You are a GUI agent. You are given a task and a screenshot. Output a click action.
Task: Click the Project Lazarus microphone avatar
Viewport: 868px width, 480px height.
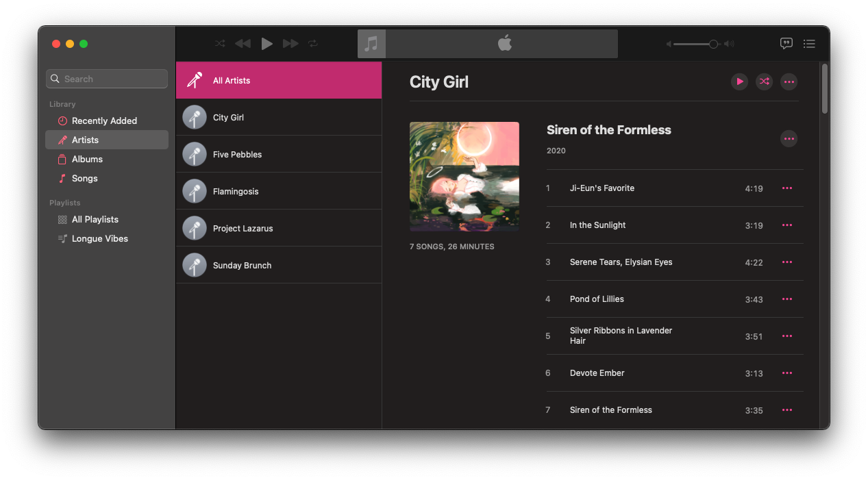point(195,228)
